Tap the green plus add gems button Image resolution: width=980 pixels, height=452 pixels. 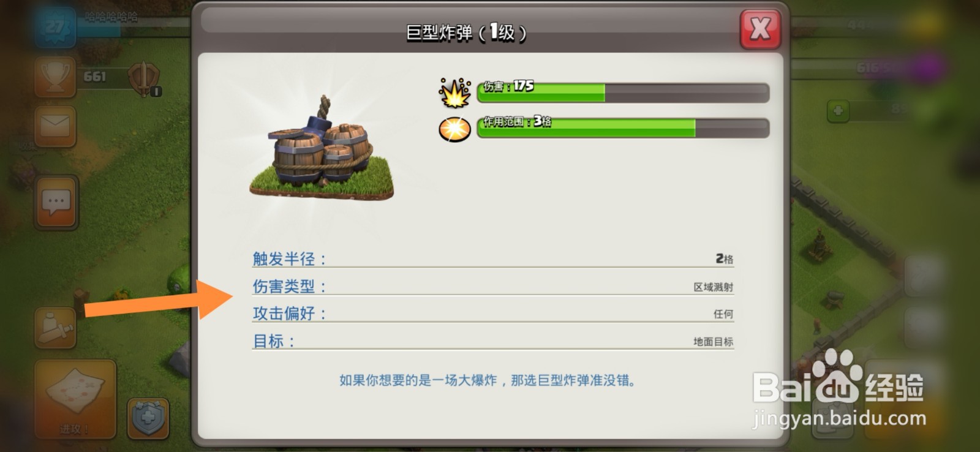pyautogui.click(x=838, y=111)
